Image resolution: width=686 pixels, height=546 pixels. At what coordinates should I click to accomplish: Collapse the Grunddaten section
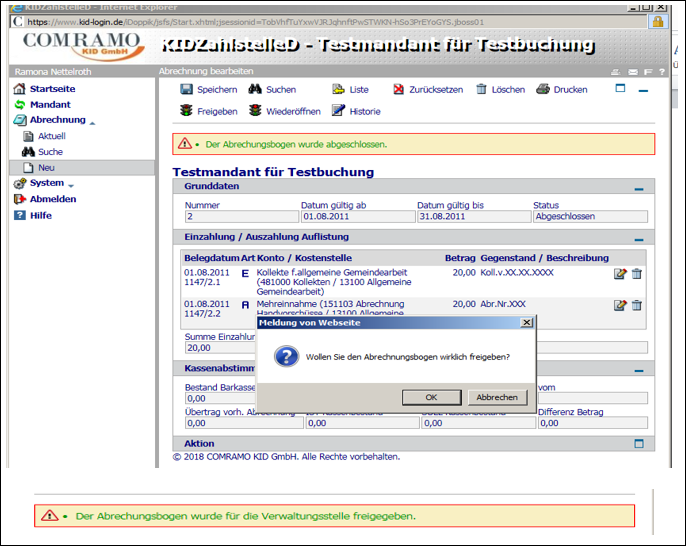639,189
